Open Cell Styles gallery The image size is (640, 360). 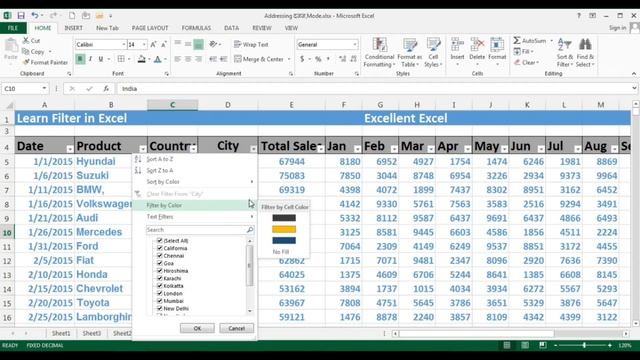(433, 52)
